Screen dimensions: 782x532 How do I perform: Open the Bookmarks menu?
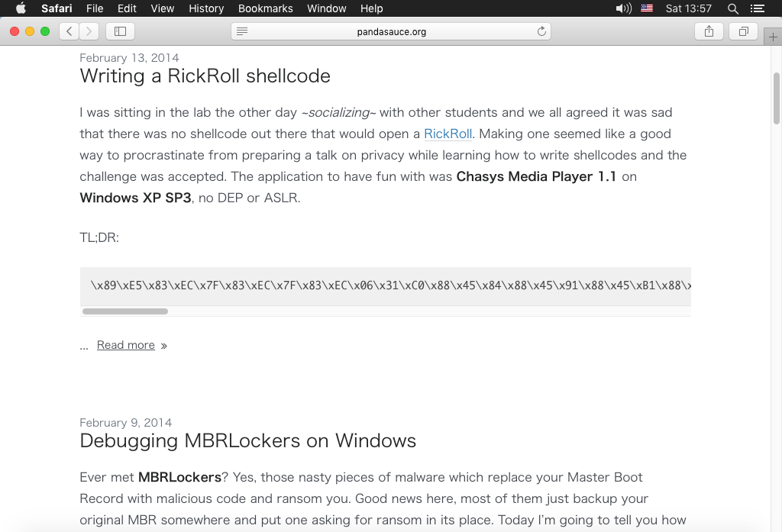pos(265,8)
